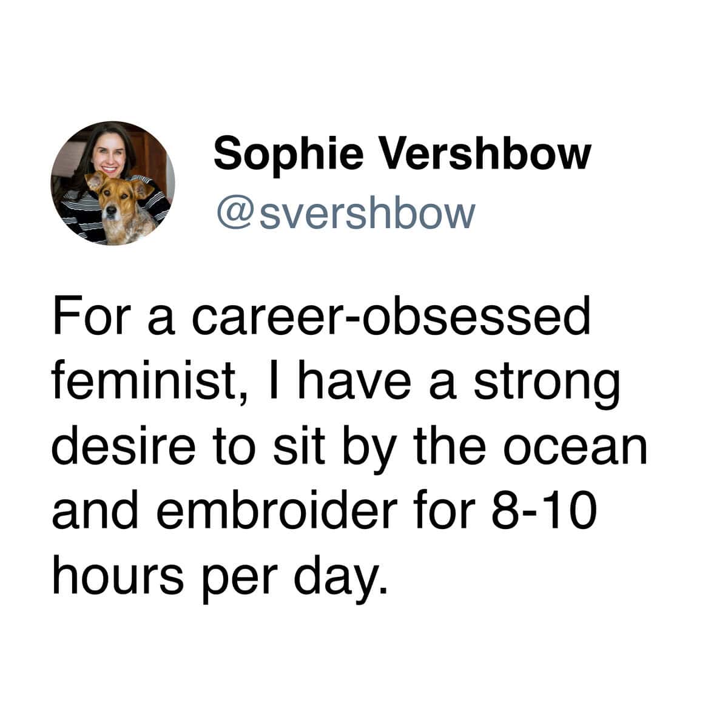Click Sophie Vershbow's profile picture
Image resolution: width=728 pixels, height=728 pixels.
coord(113,183)
